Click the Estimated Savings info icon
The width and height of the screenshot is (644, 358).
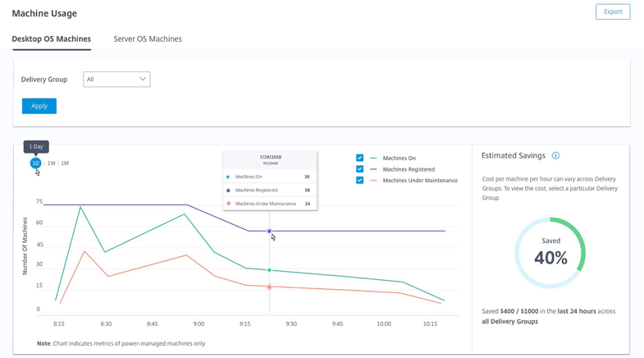pyautogui.click(x=555, y=156)
